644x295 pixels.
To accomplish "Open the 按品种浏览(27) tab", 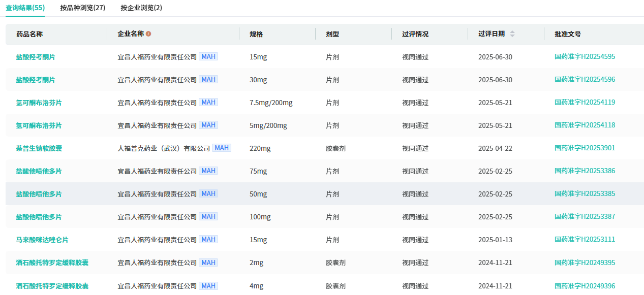I will point(82,8).
